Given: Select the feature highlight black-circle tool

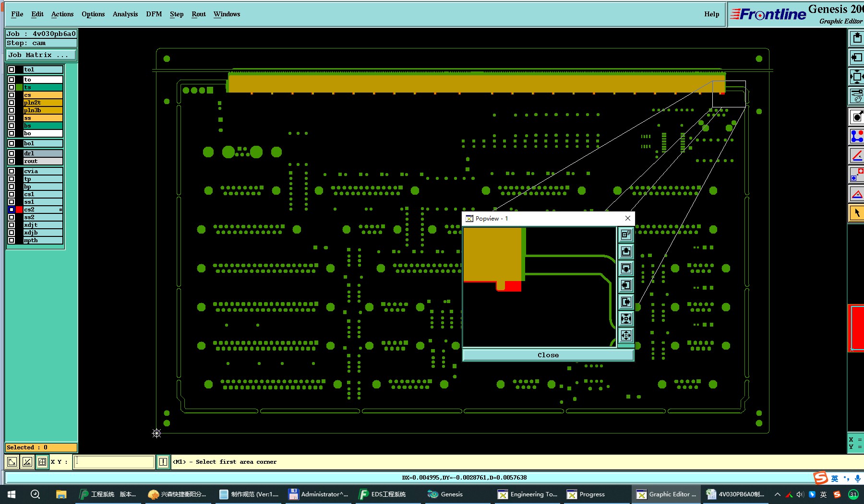Looking at the screenshot, I should tap(857, 117).
